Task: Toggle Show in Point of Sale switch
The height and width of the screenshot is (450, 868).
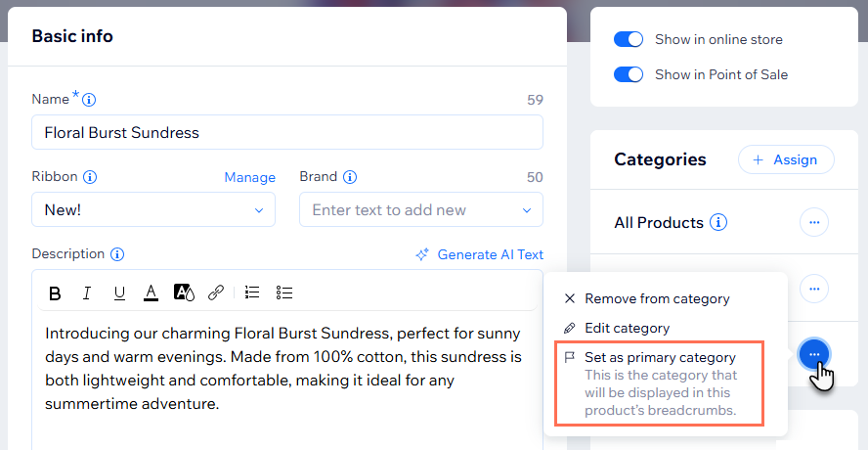Action: click(x=629, y=74)
